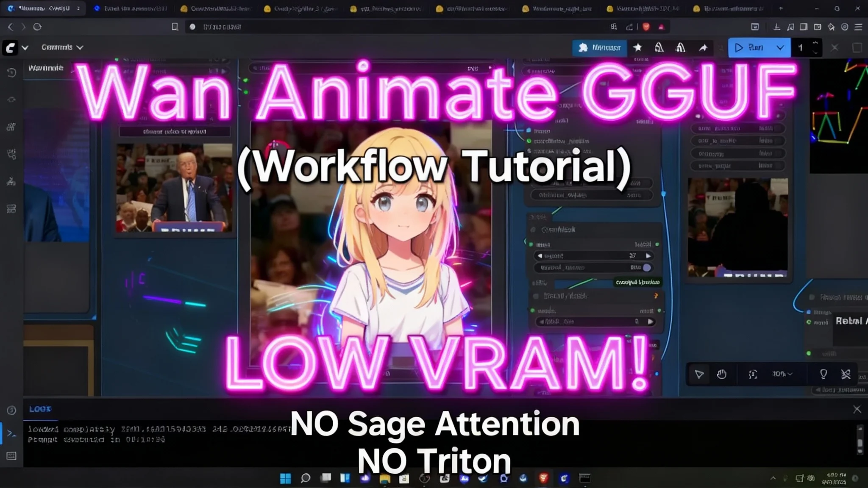
Task: Collapse the node above the first value slider via its dot
Action: click(533, 230)
